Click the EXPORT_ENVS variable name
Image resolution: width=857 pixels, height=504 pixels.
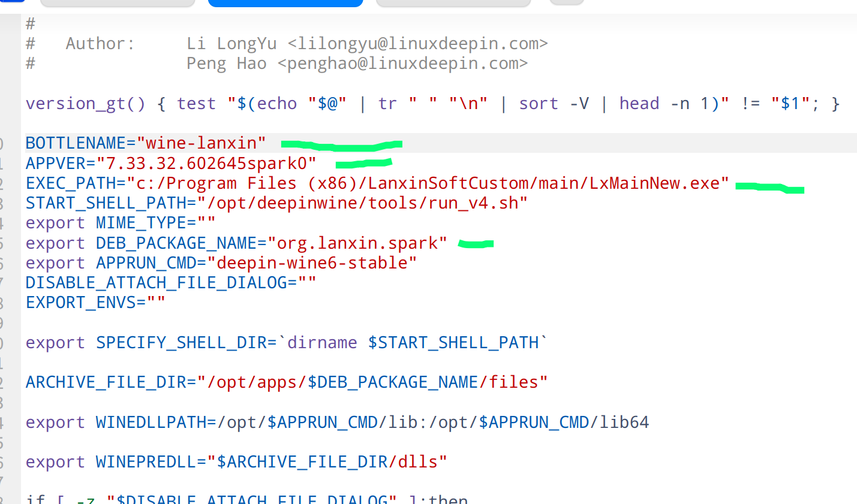coord(81,303)
